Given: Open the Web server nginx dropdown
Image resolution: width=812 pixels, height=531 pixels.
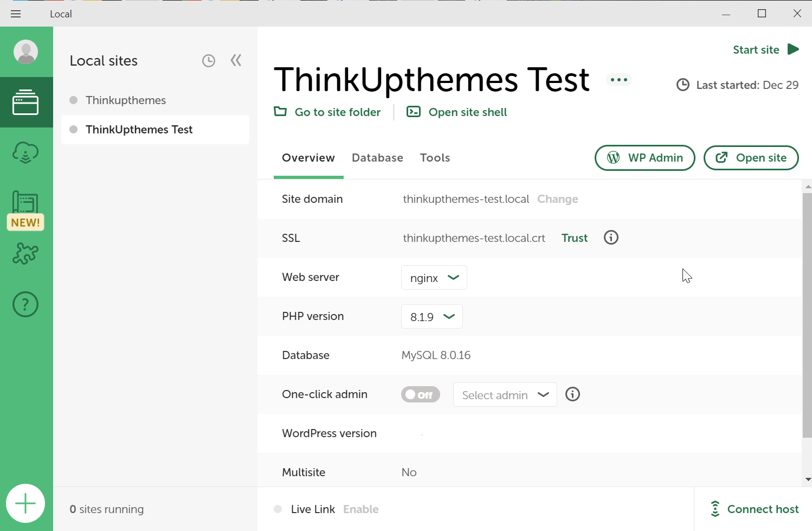Looking at the screenshot, I should [434, 278].
